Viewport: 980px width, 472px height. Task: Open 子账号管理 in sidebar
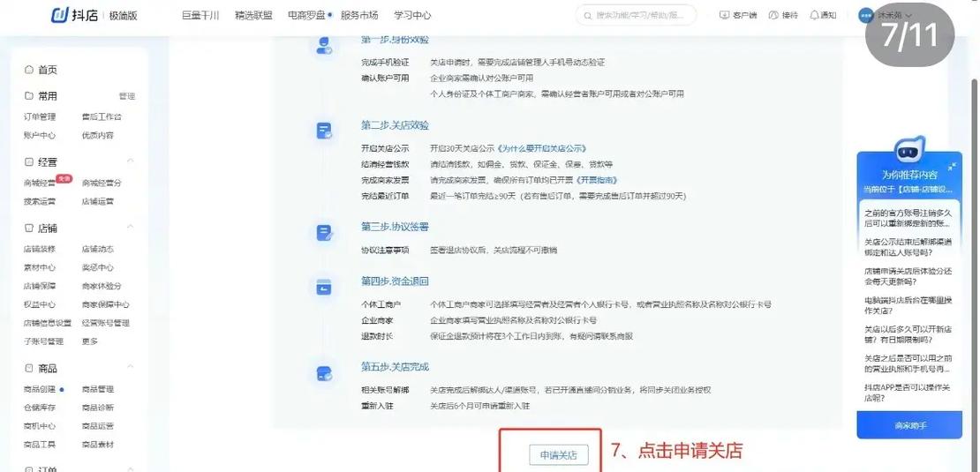[44, 341]
